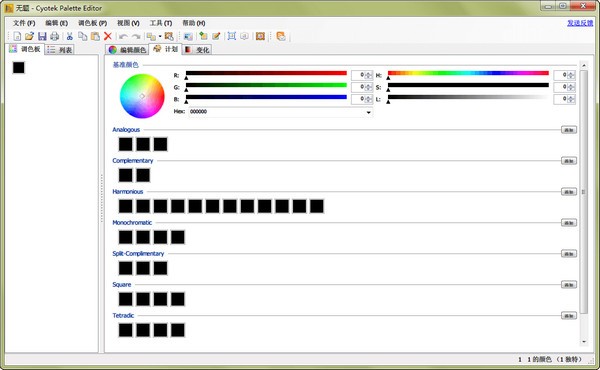This screenshot has height=370, width=600.
Task: Click the add button for Harmonious
Action: coord(569,192)
